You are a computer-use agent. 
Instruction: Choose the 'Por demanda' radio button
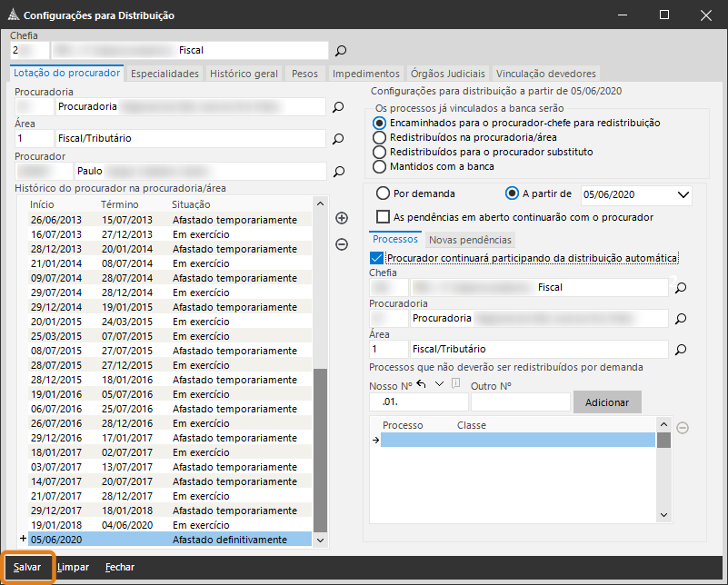pos(383,193)
